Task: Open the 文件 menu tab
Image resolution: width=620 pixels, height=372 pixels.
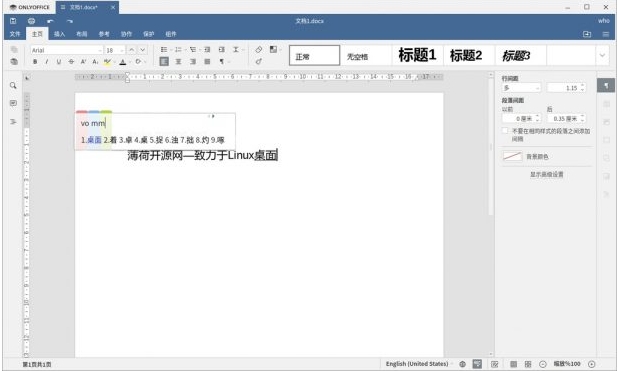Action: click(15, 34)
